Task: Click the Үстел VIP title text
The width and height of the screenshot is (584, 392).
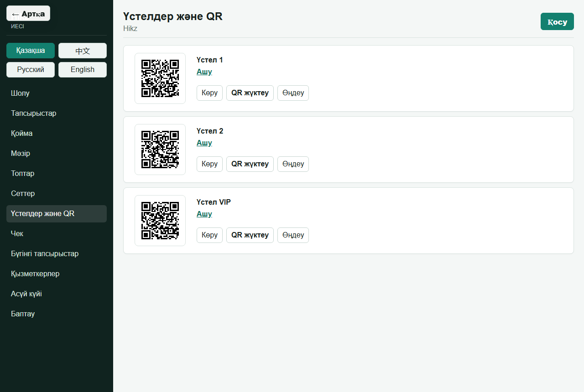Action: point(214,202)
